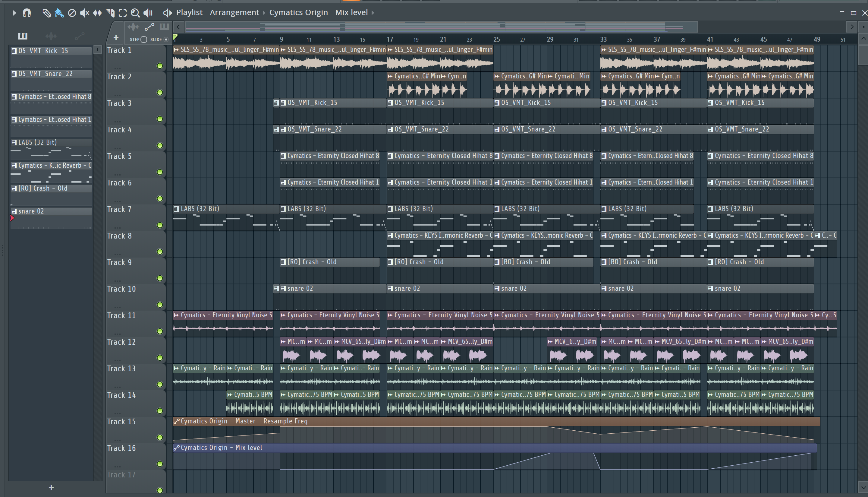Mute Track 2 with its green light

tap(160, 93)
